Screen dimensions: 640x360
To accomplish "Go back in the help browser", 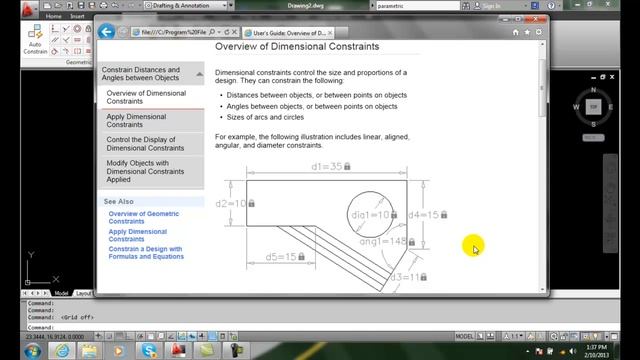I will tap(106, 32).
